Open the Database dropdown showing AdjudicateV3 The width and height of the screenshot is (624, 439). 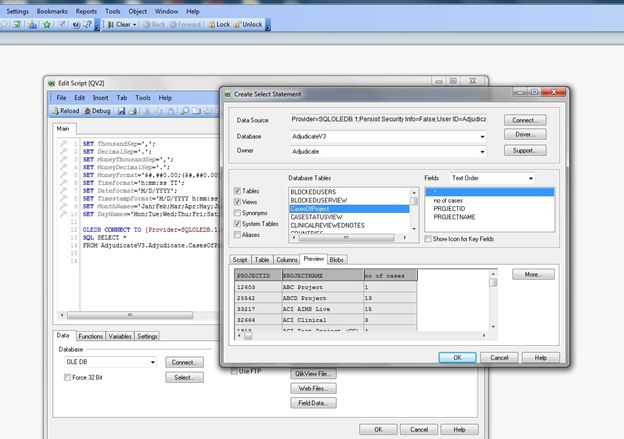coord(482,135)
